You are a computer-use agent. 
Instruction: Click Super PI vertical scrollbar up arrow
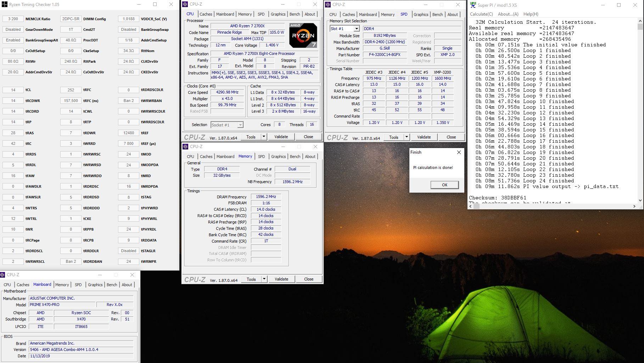[x=640, y=21]
